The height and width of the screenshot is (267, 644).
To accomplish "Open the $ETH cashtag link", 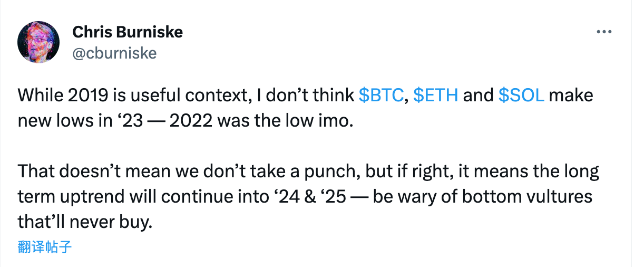I will (x=435, y=95).
